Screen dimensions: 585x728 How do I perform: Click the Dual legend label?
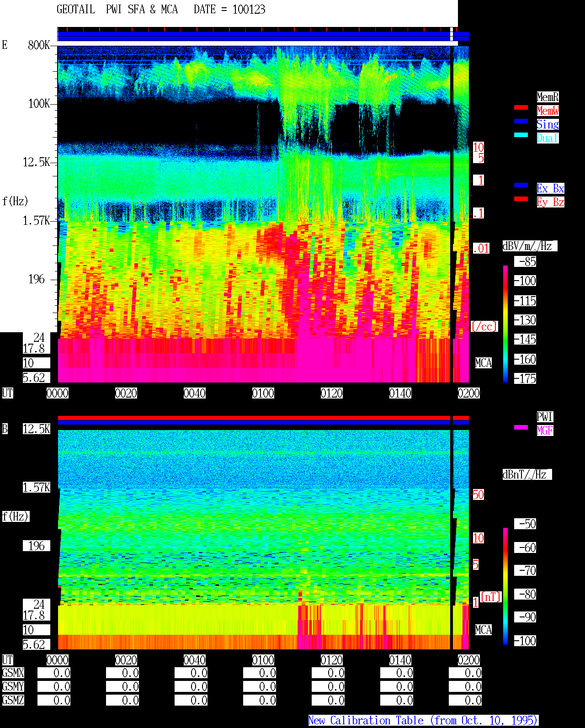[x=548, y=138]
